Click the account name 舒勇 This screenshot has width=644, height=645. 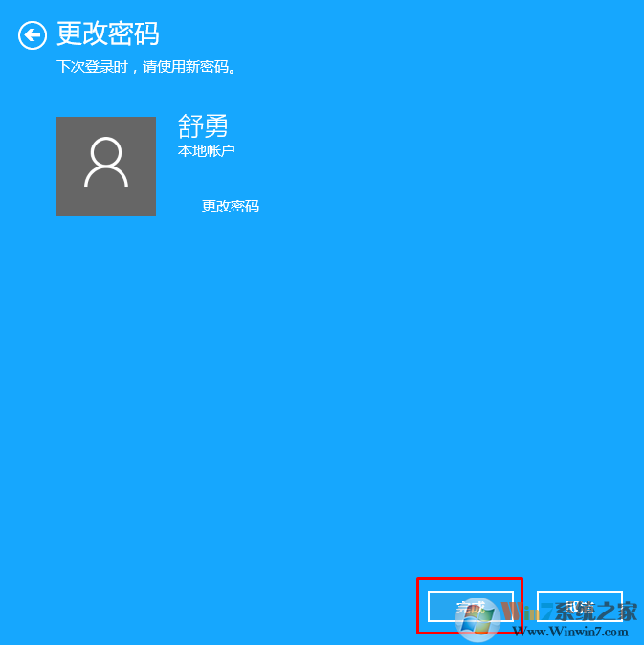[x=203, y=126]
